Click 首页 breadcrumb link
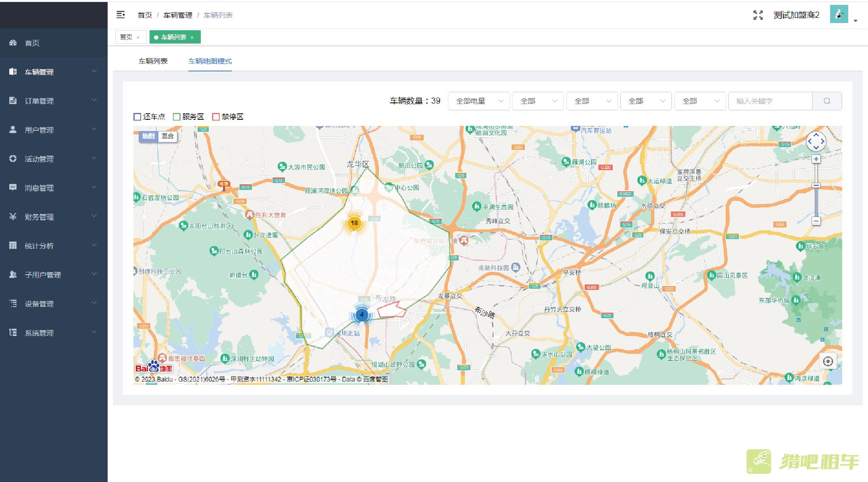This screenshot has height=482, width=868. [145, 15]
